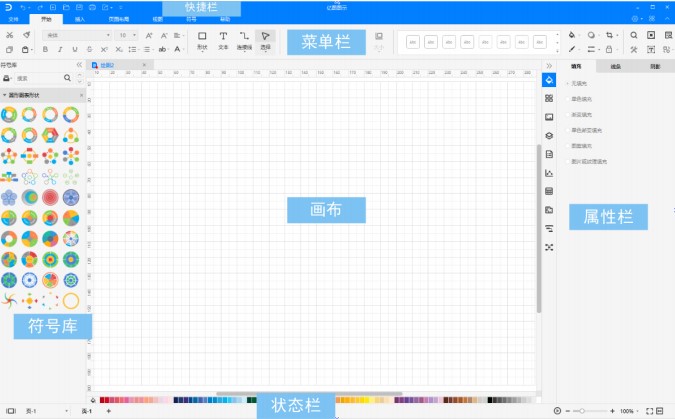
Task: Switch to the Page Layout ribbon tab
Action: point(119,19)
